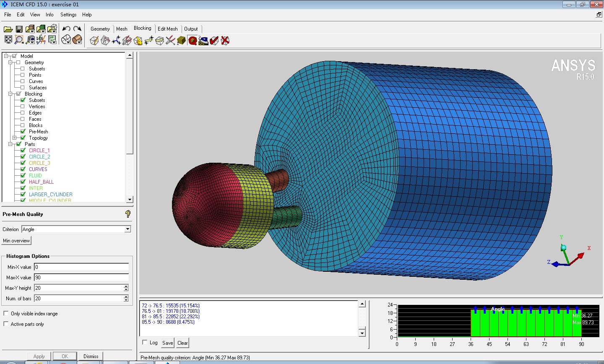Click the Min-X value input field

(x=81, y=267)
